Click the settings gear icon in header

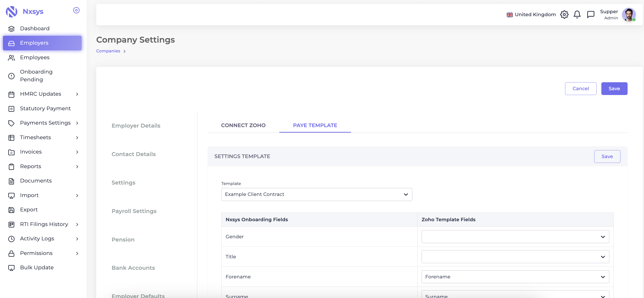564,15
